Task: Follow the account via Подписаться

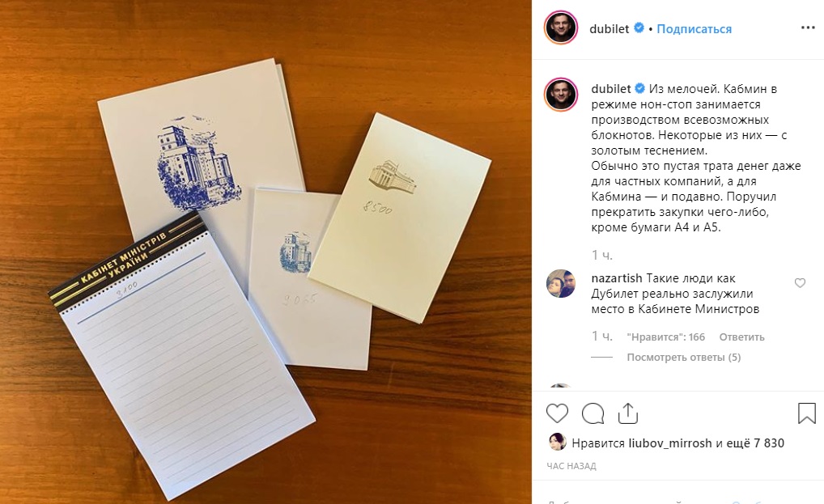Action: pos(694,29)
